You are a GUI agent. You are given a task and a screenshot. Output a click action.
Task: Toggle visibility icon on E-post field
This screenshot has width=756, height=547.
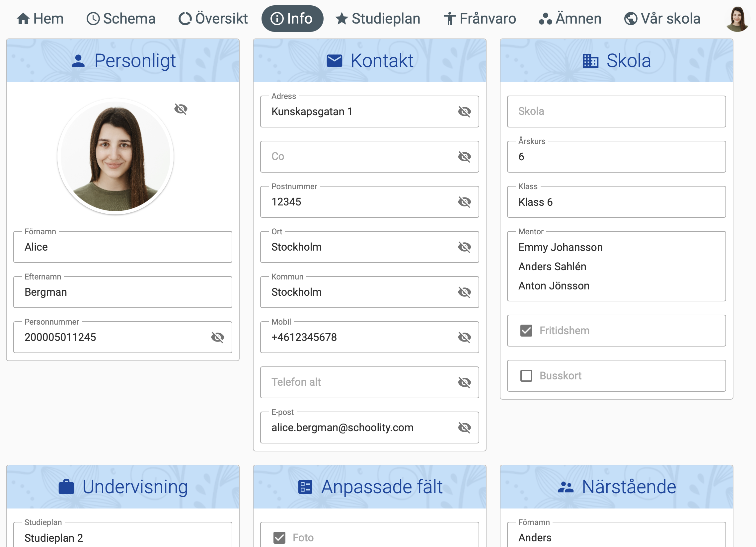point(464,427)
